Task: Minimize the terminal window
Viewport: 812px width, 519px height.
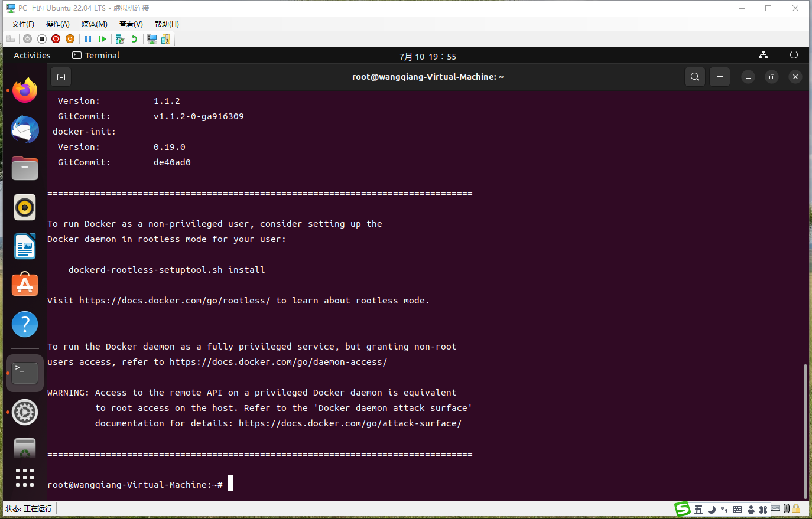Action: [748, 77]
